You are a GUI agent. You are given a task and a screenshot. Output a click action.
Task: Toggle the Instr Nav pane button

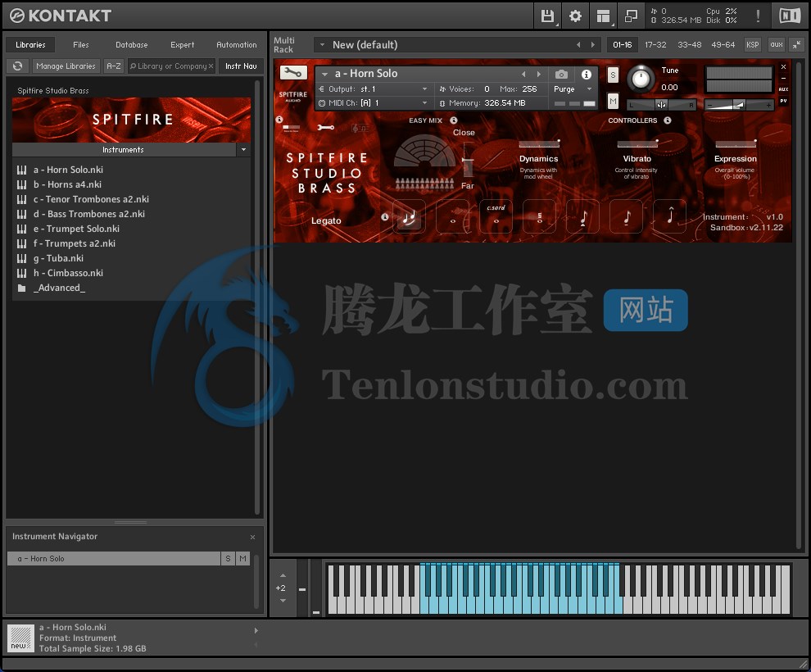point(241,66)
